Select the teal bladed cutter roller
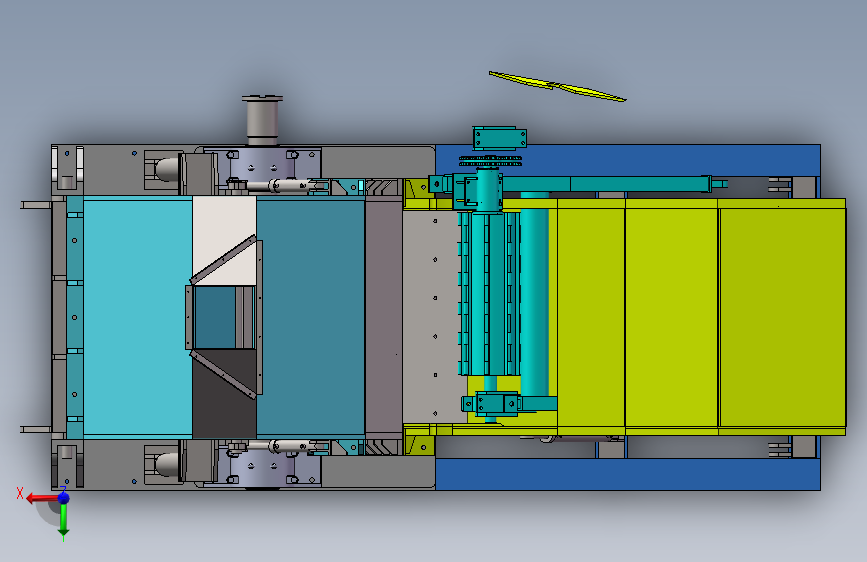Screen dimensions: 867x562 (x=489, y=293)
